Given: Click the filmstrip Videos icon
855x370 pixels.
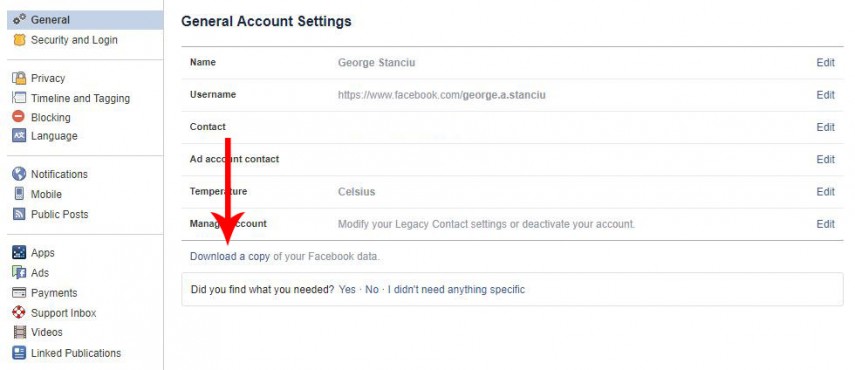Looking at the screenshot, I should [x=20, y=332].
